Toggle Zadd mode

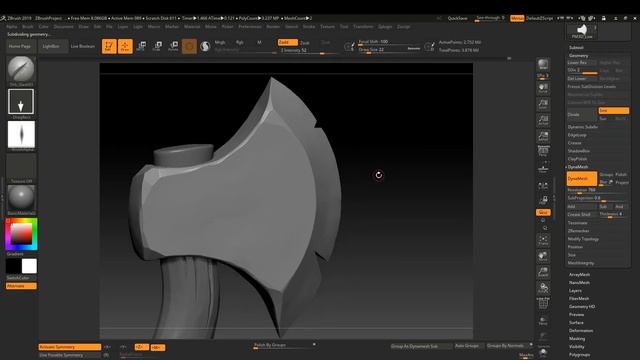[288, 42]
